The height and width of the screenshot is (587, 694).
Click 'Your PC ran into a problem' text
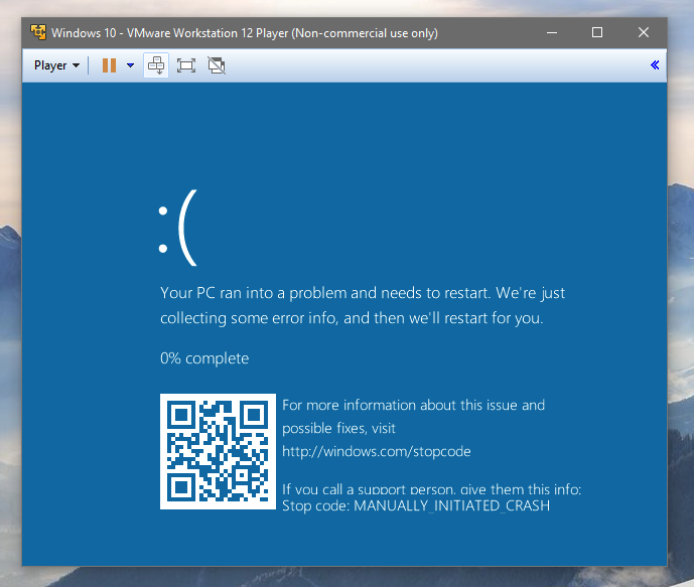[x=254, y=293]
